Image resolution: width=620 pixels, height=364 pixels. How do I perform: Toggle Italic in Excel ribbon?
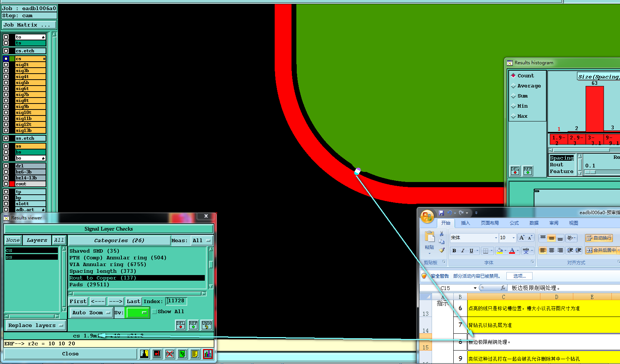click(x=463, y=251)
